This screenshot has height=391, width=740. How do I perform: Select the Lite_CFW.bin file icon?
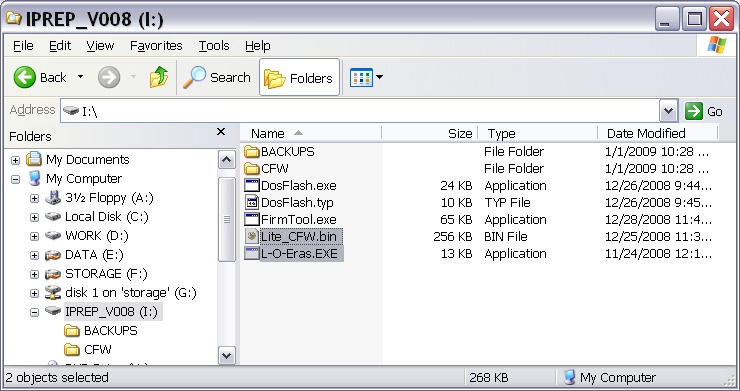click(x=252, y=236)
